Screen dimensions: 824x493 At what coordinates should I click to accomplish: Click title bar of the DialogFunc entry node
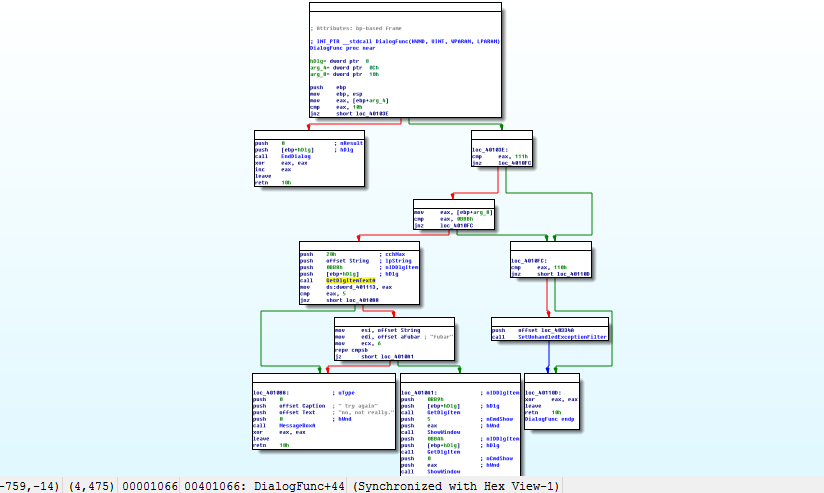[405, 7]
